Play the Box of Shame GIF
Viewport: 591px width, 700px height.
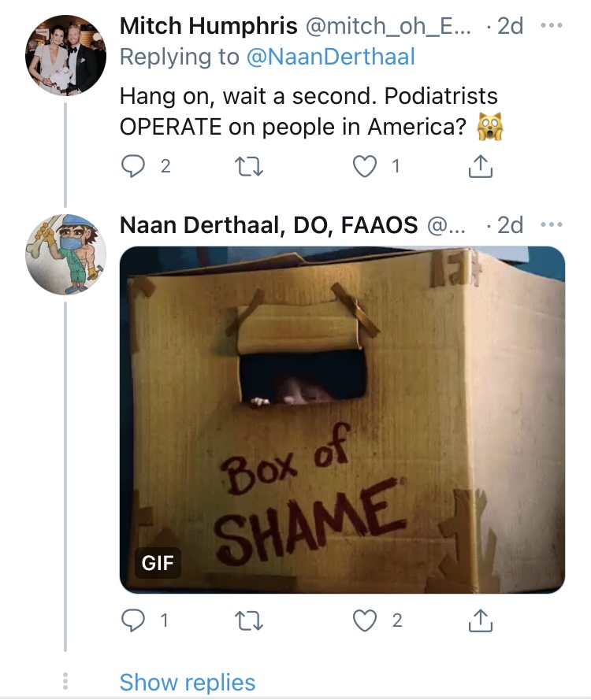tap(342, 420)
